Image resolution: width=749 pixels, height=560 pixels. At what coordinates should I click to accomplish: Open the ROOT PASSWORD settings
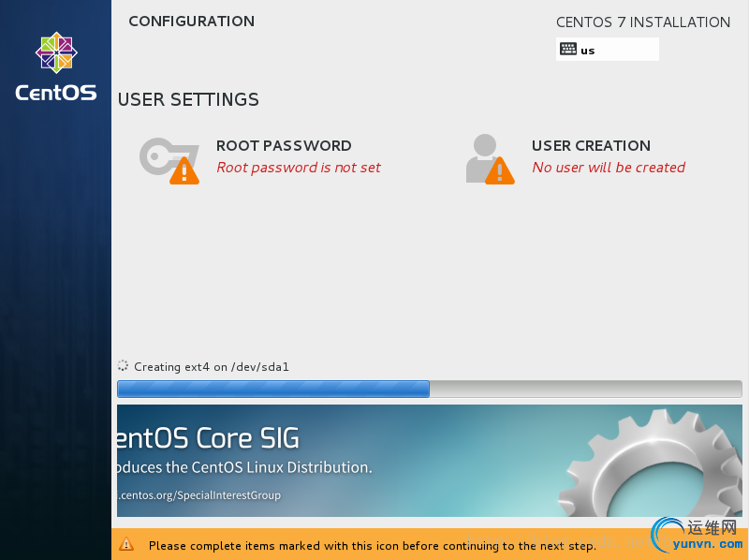tap(284, 146)
